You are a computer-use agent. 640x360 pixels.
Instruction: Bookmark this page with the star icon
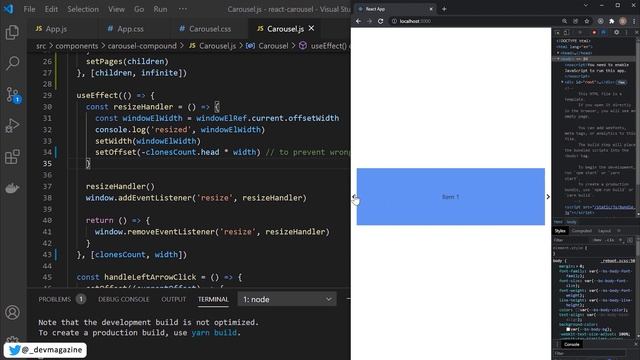[587, 21]
